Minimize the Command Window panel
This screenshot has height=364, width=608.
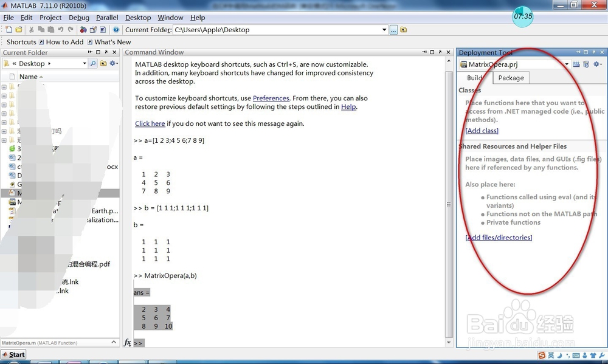coord(424,52)
